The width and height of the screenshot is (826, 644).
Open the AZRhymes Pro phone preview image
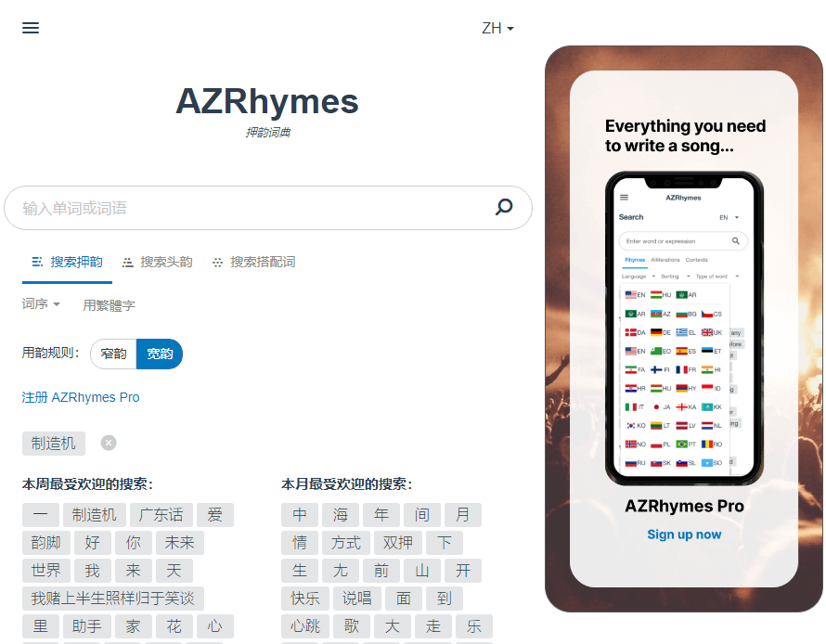click(684, 328)
